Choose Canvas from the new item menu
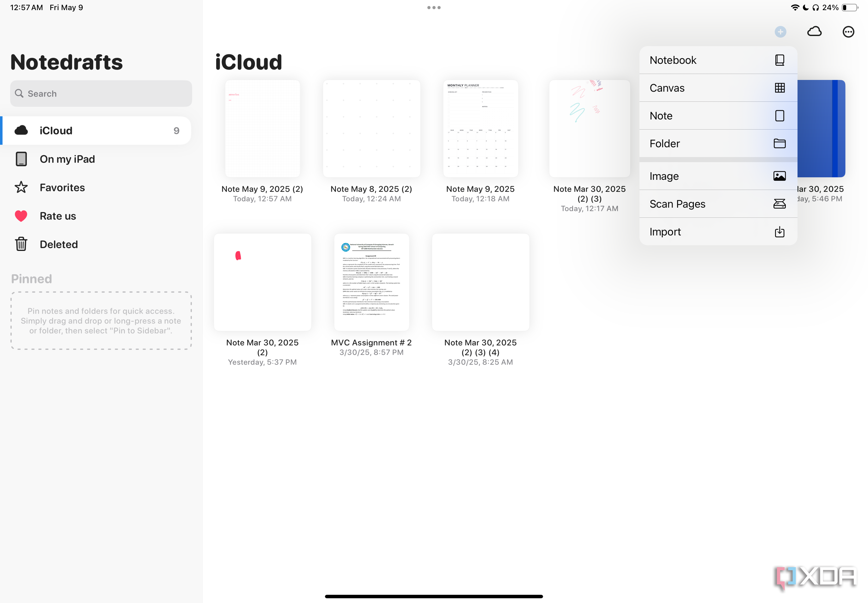 718,88
